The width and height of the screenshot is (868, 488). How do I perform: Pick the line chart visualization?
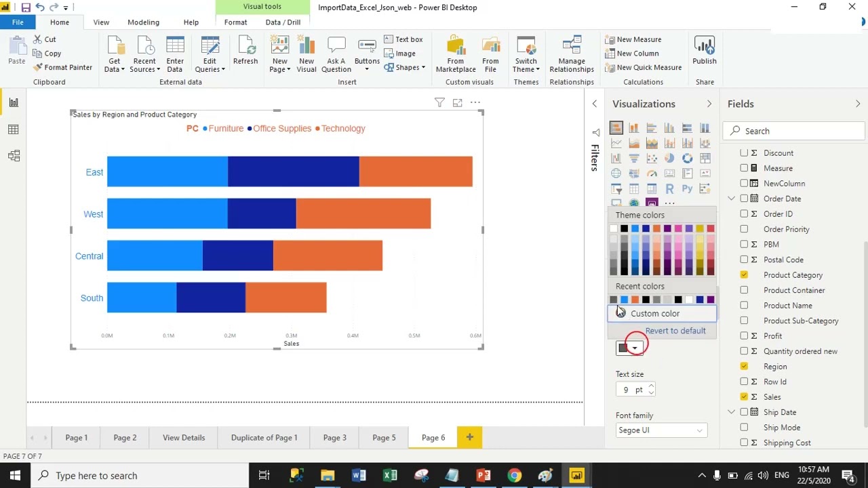[x=616, y=143]
